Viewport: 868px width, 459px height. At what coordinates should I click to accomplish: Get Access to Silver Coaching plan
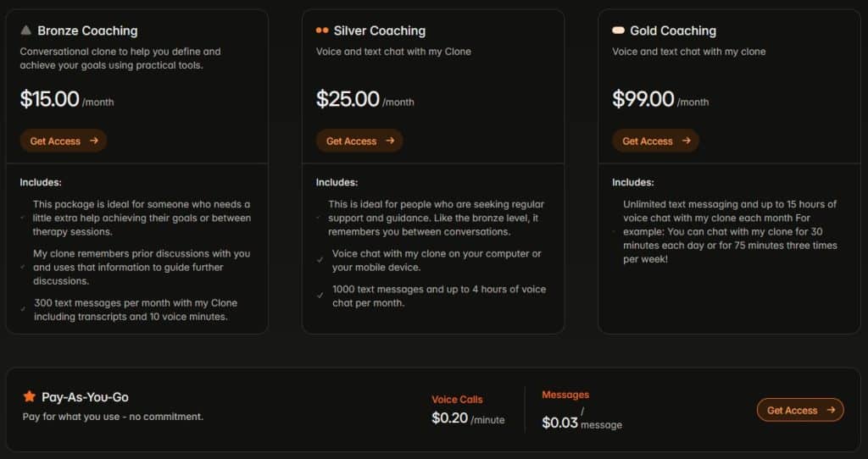pyautogui.click(x=359, y=141)
